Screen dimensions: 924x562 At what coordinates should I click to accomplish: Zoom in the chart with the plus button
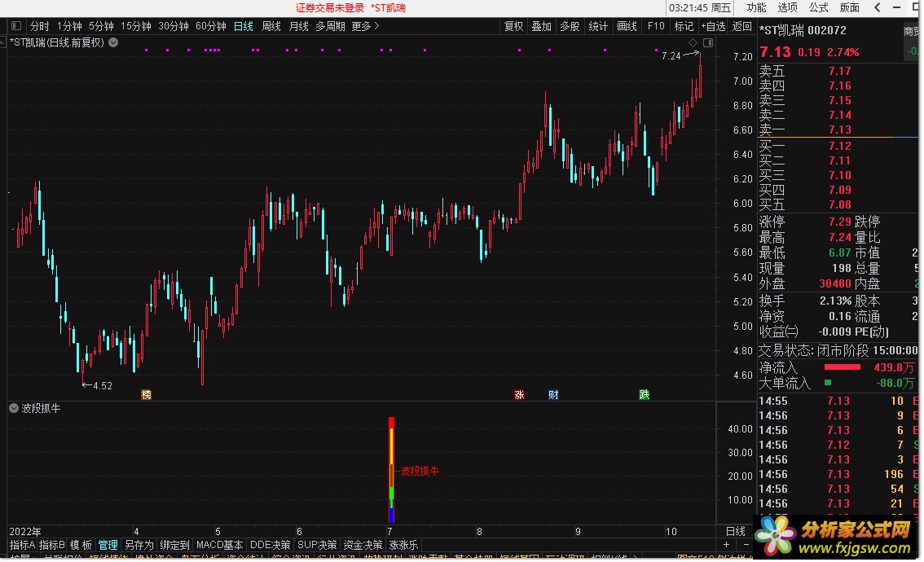(x=726, y=545)
